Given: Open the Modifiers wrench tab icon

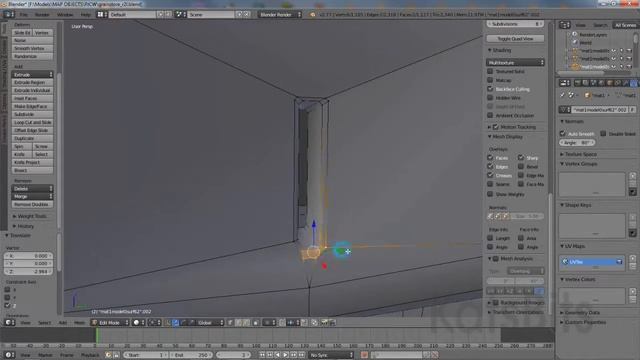Looking at the screenshot, I should pyautogui.click(x=626, y=83).
